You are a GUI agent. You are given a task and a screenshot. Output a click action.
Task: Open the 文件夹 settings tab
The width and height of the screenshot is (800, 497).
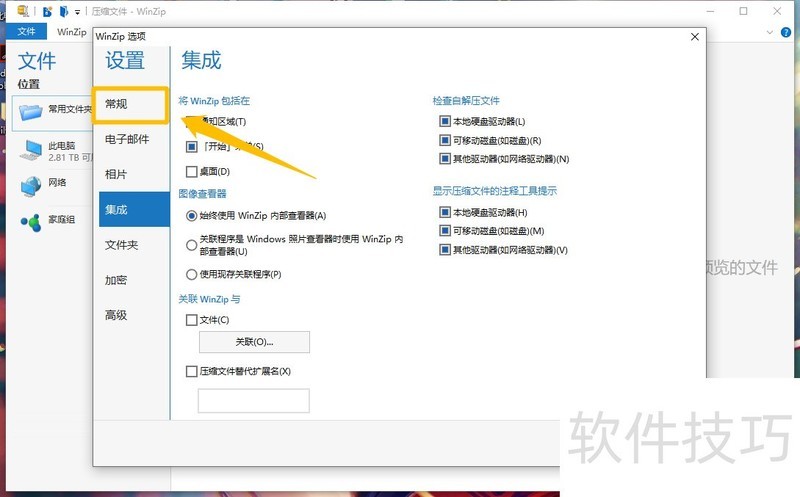[134, 244]
